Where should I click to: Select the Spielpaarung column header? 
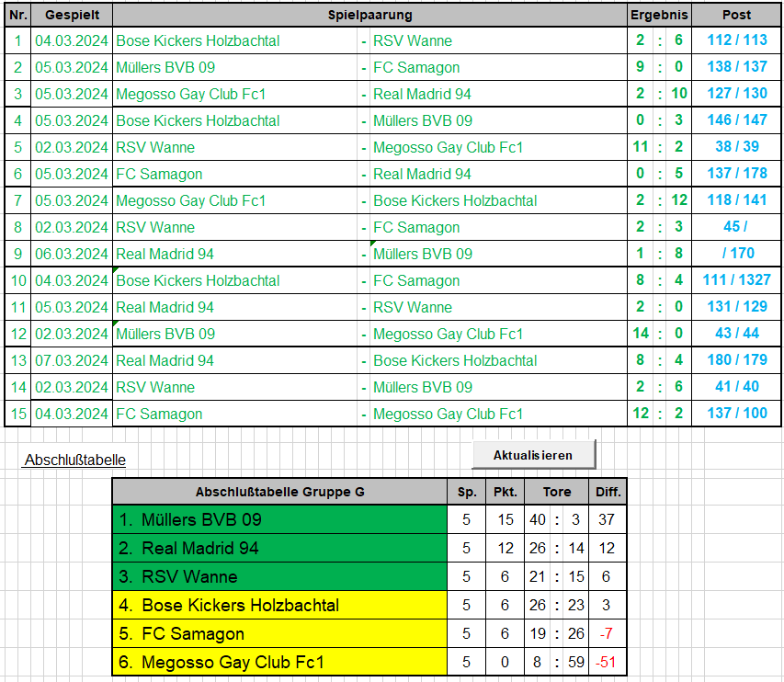(x=370, y=15)
